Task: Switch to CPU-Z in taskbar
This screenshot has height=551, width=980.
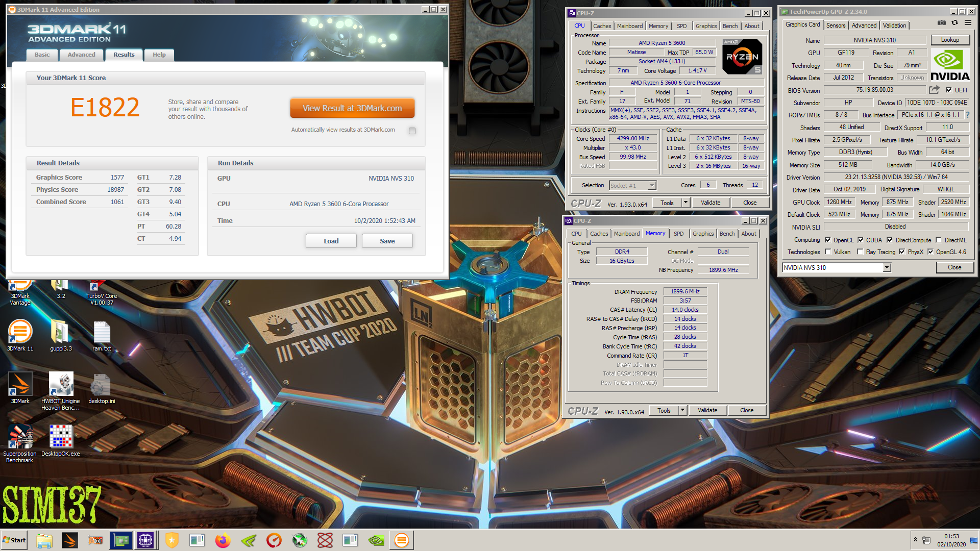Action: coord(145,540)
